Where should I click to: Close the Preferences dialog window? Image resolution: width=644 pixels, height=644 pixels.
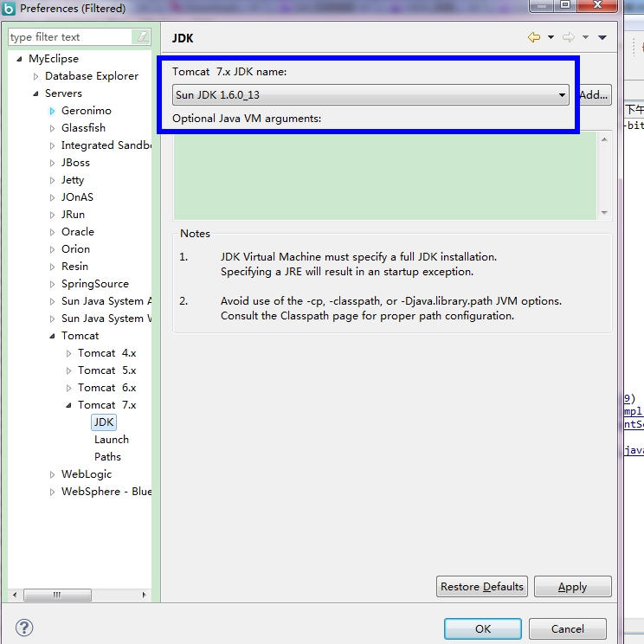597,5
